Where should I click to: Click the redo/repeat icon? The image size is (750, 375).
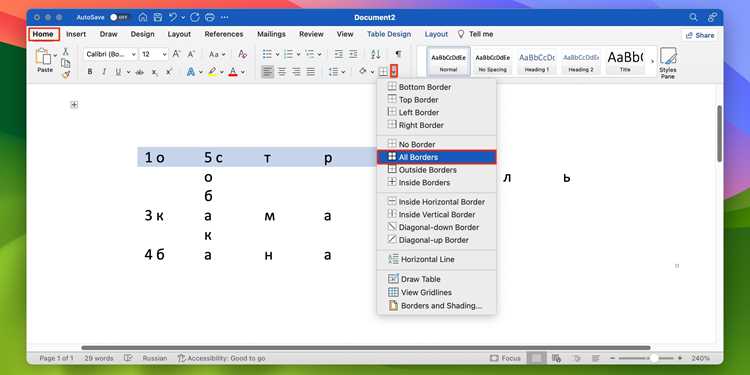point(194,17)
